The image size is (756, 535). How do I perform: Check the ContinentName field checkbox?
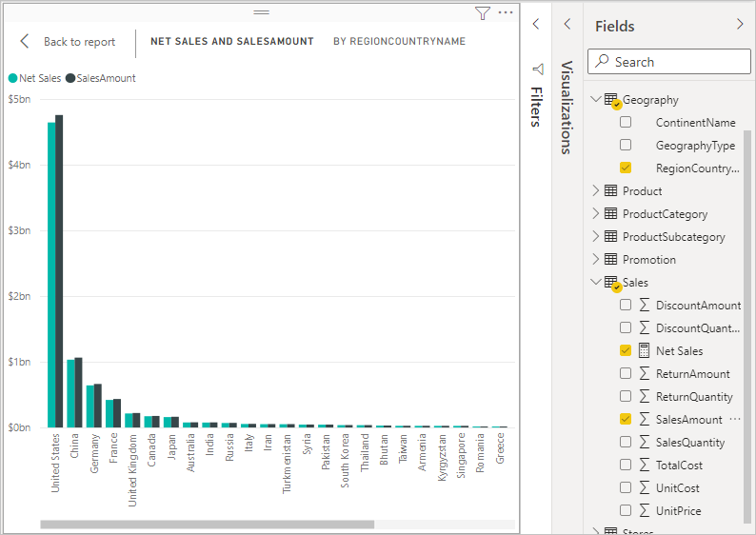(626, 123)
